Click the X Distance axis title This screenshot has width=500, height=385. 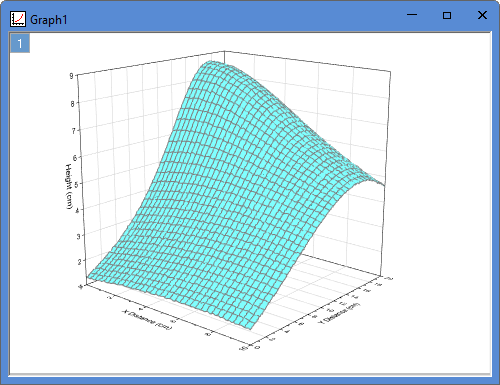pos(148,320)
